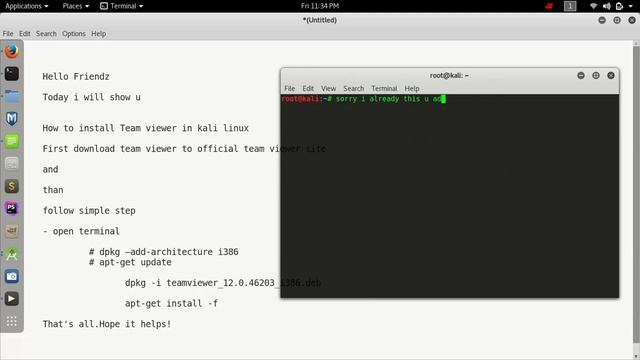
Task: Click the text 'Hello Friendz'
Action: point(76,77)
